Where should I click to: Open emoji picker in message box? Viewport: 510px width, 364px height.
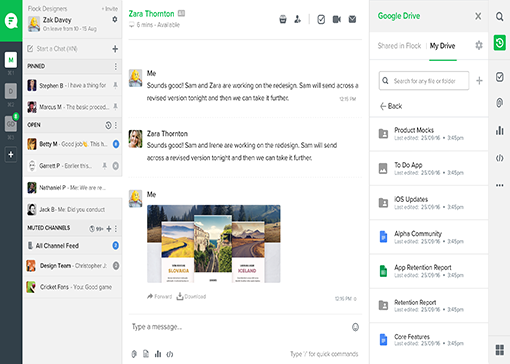355,327
